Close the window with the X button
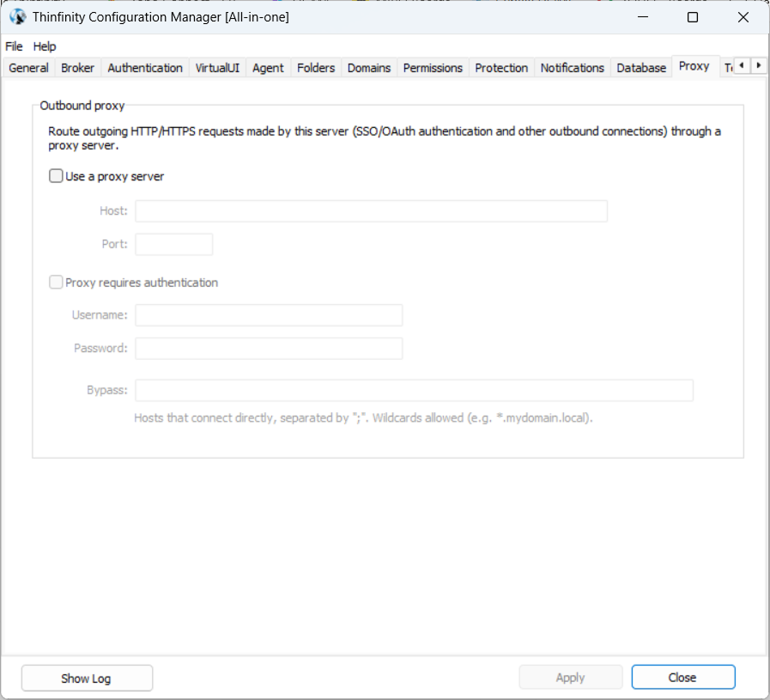The image size is (770, 700). 743,17
